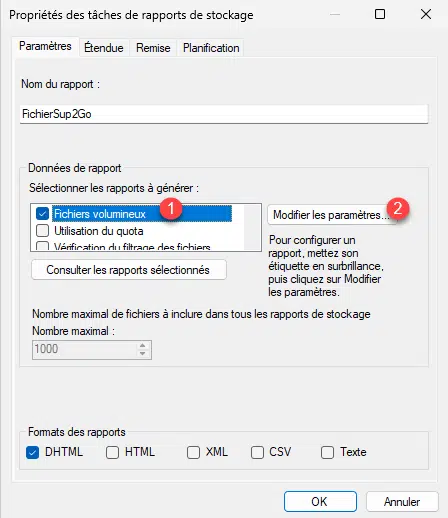Tick the CSV format checkbox
Image resolution: width=448 pixels, height=518 pixels.
257,452
